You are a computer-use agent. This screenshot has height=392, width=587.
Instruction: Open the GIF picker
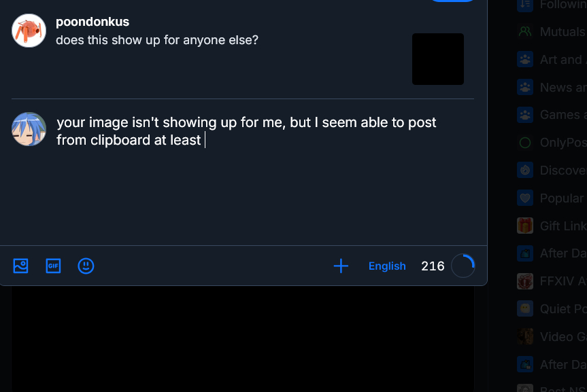click(53, 266)
